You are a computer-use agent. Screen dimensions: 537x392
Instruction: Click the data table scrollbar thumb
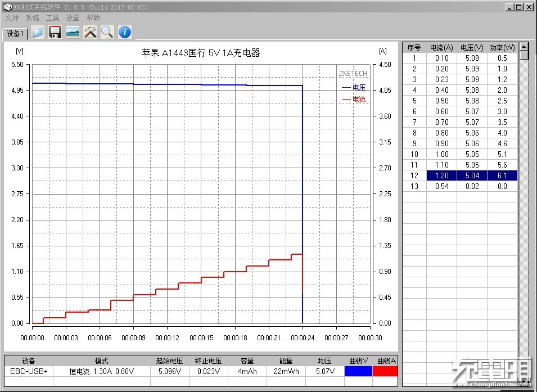point(524,56)
